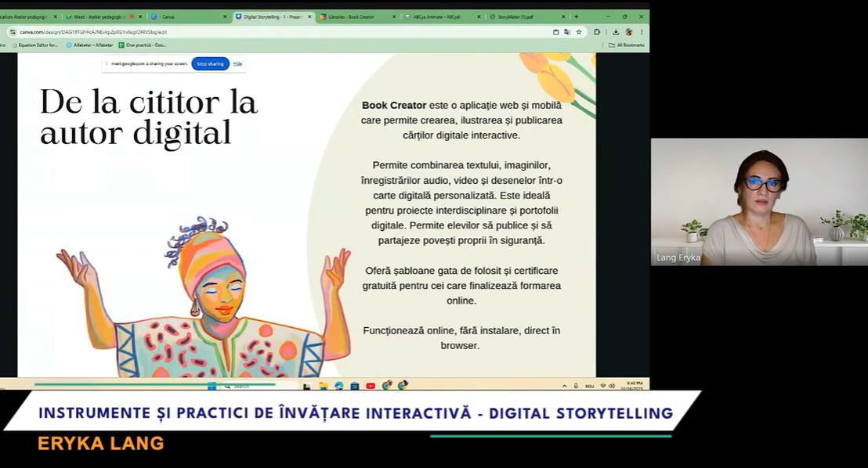868x468 pixels.
Task: Expand hidden system tray icons
Action: pyautogui.click(x=565, y=386)
